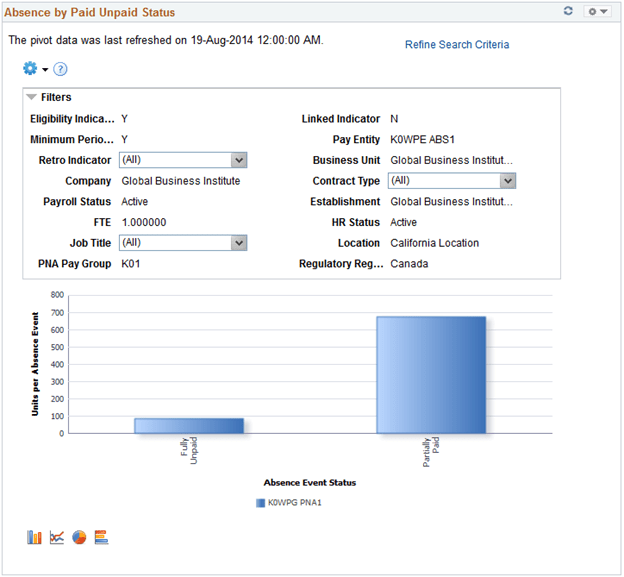
Task: Switch to horizontal bar chart icon
Action: point(101,537)
